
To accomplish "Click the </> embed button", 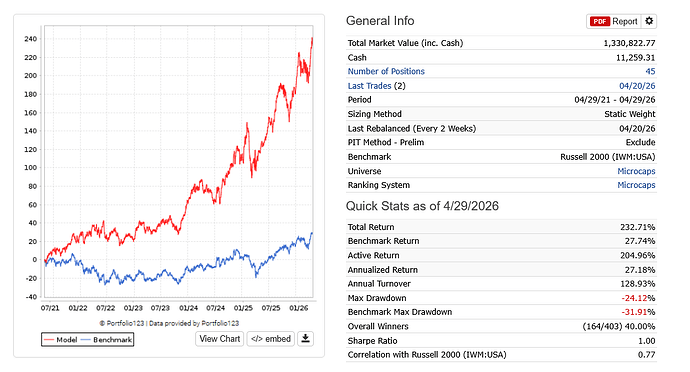I will [271, 339].
